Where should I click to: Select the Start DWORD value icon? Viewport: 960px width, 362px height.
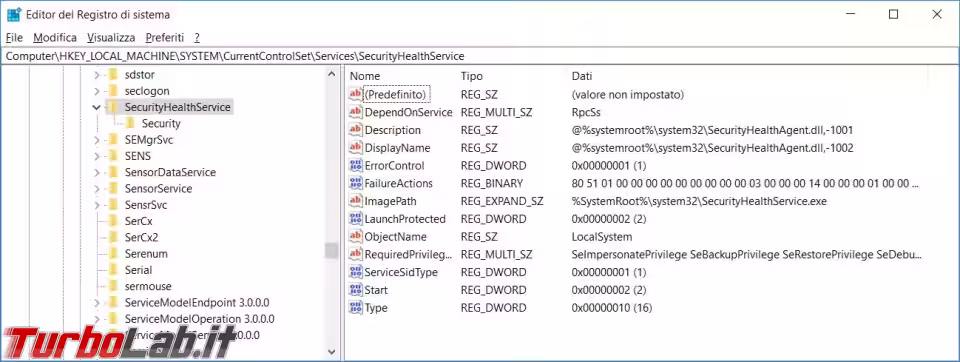(x=356, y=290)
